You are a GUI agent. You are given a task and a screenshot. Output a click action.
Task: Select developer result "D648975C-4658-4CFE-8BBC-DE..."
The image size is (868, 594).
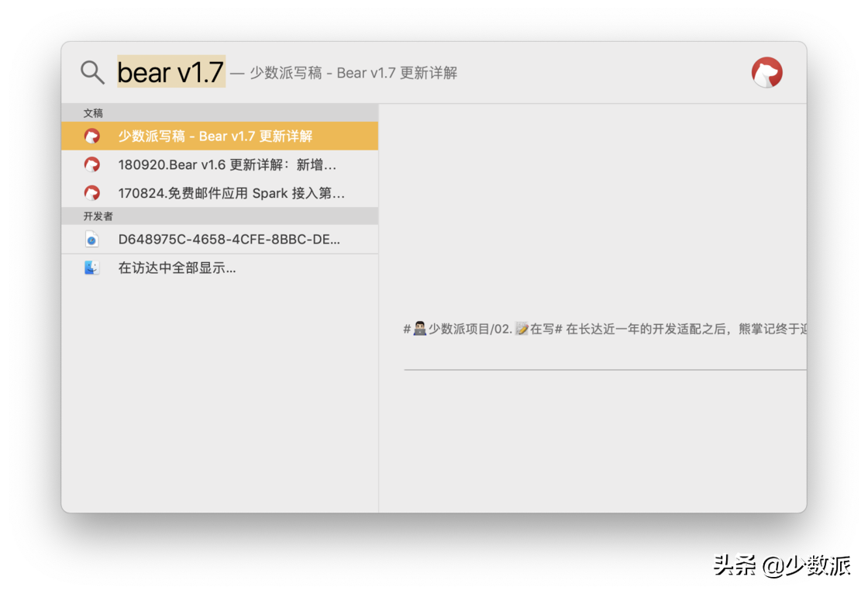[220, 240]
